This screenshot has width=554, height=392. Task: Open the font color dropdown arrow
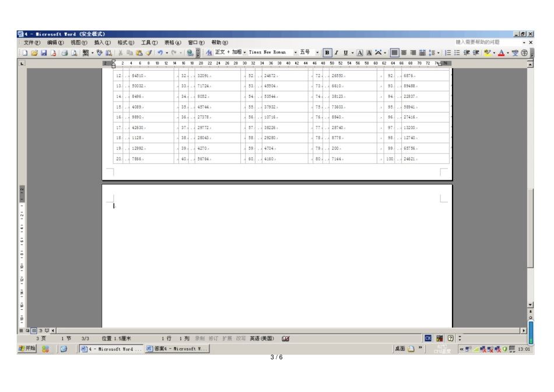[x=508, y=52]
